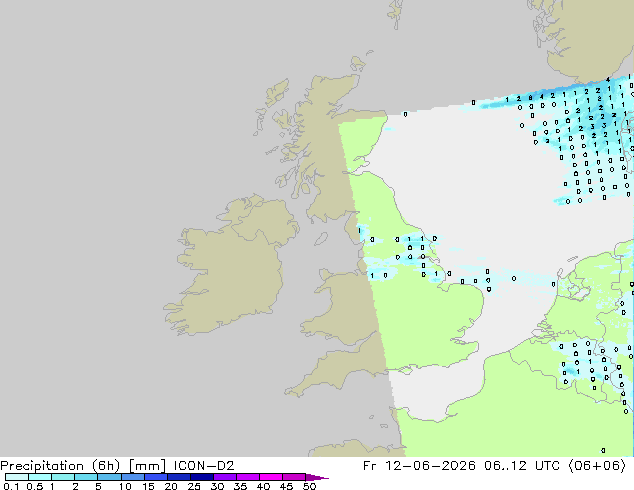Select the 40 mm magenta legend swatch
The image size is (634, 490).
(271, 477)
